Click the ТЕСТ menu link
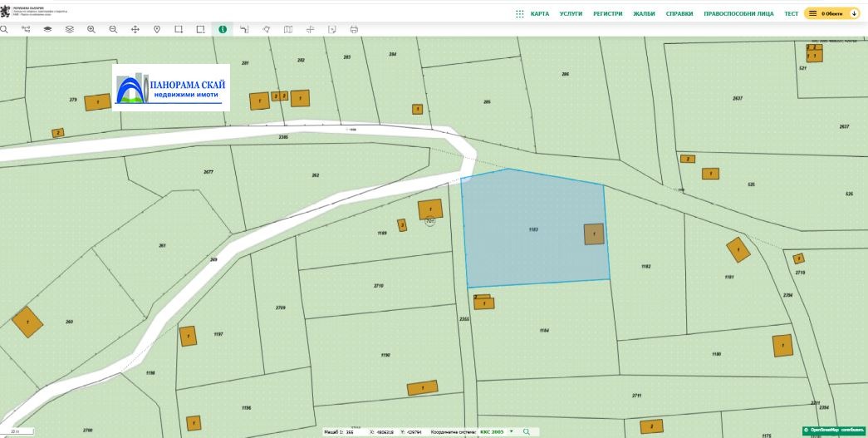This screenshot has height=438, width=868. tap(791, 14)
